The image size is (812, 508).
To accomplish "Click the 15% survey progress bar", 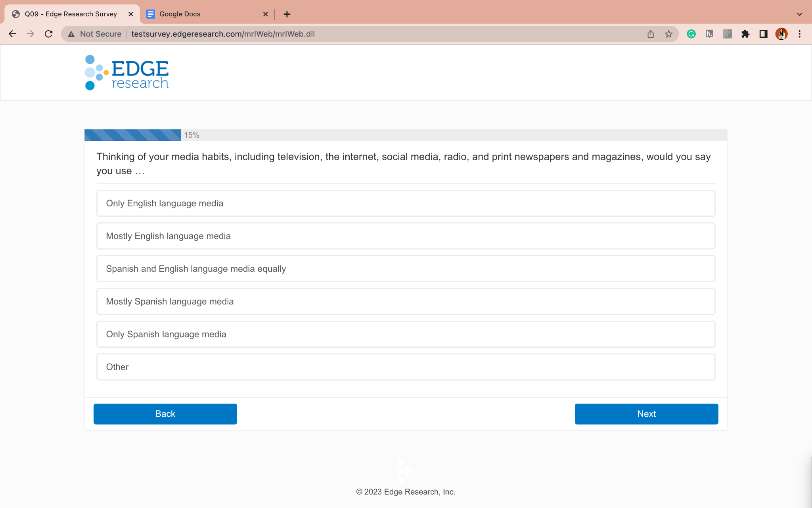I will coord(133,135).
